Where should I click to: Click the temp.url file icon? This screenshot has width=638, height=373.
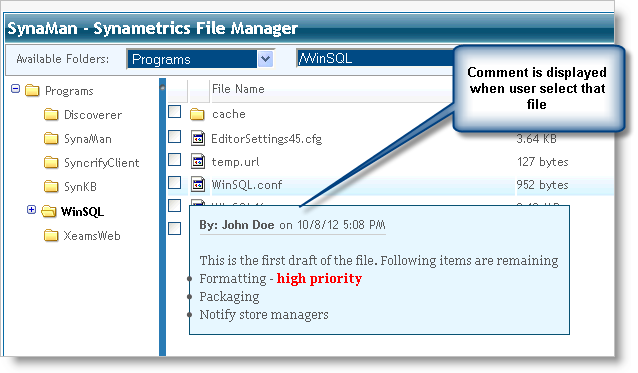[x=198, y=161]
